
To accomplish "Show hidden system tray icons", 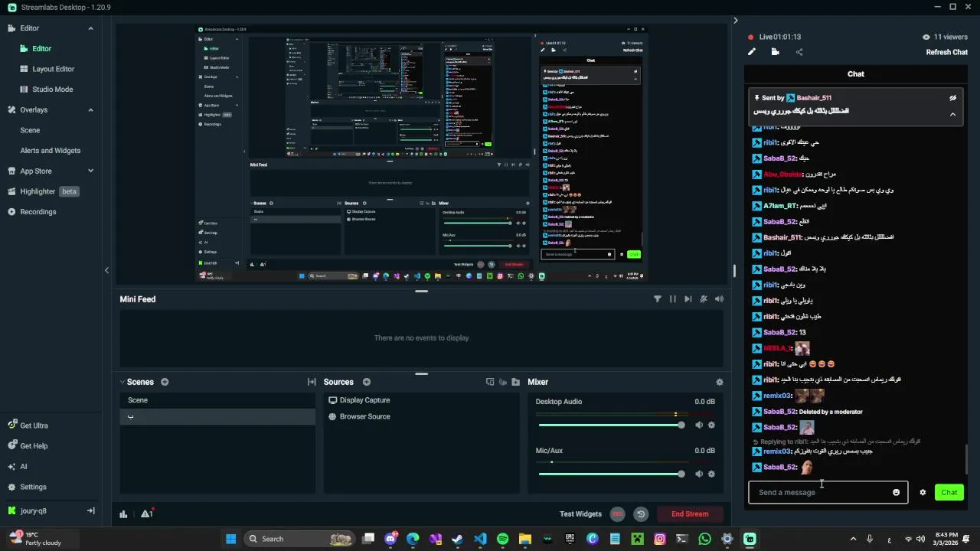I will point(853,539).
